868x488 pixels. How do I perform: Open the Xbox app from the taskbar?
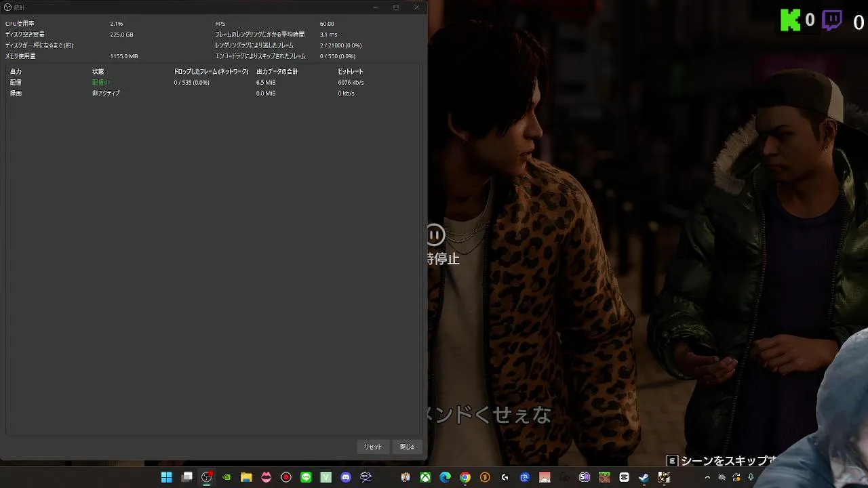pos(425,477)
